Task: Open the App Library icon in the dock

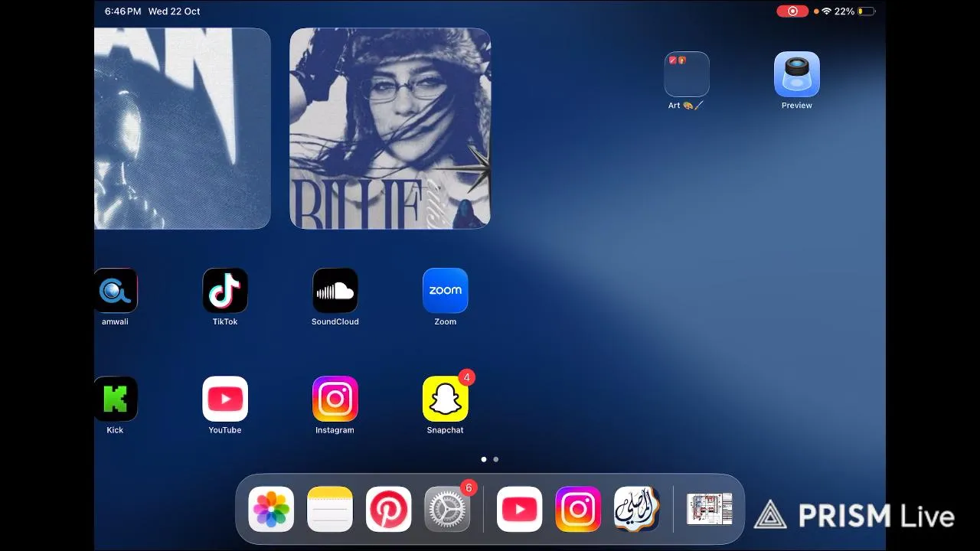Action: coord(710,509)
